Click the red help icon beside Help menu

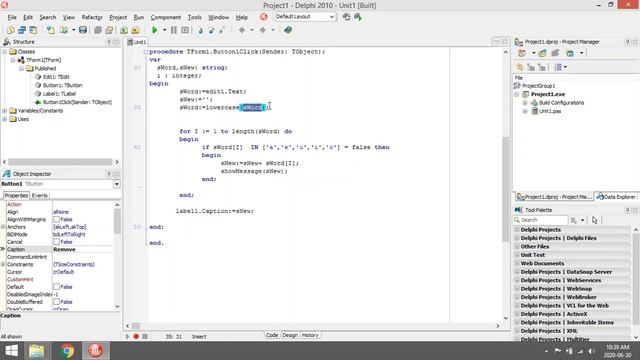[264, 17]
